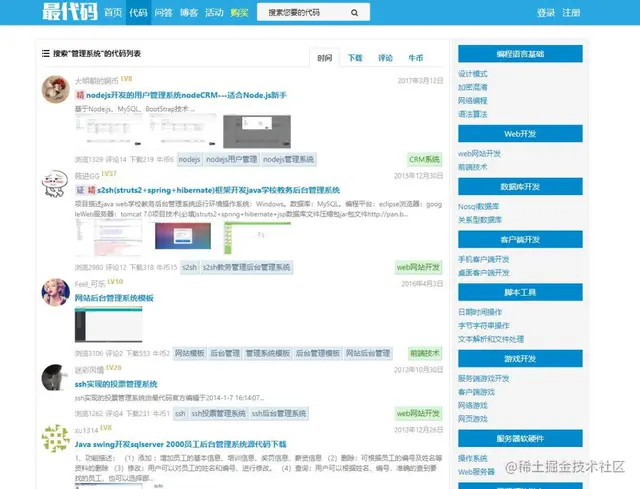Open 代码 in top navigation
Viewport: 640px width, 489px height.
click(138, 13)
